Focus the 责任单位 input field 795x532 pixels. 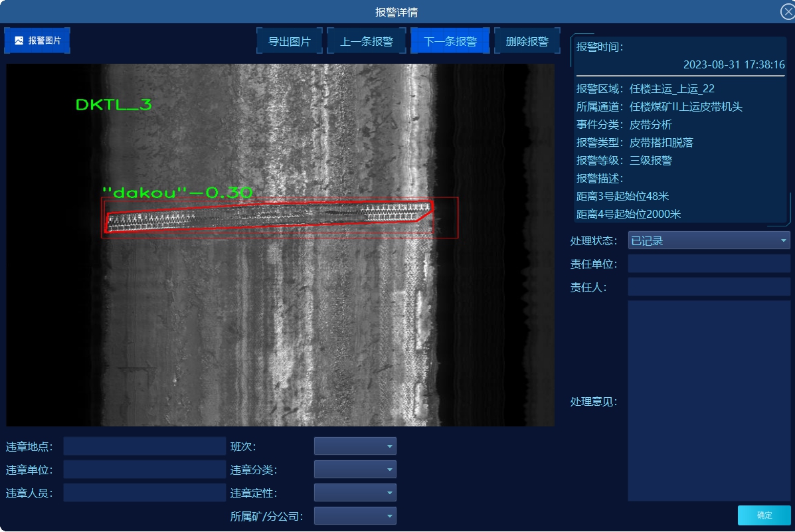709,264
